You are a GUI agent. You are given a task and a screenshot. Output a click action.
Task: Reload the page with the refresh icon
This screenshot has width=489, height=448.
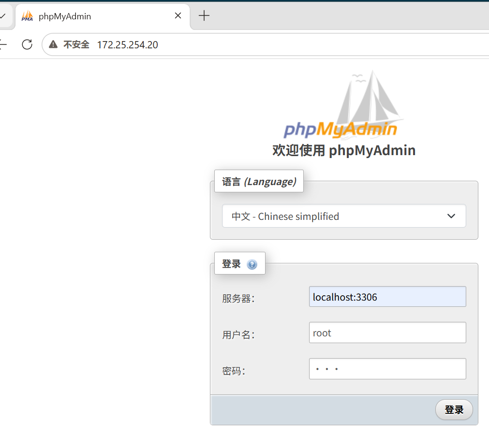click(27, 44)
